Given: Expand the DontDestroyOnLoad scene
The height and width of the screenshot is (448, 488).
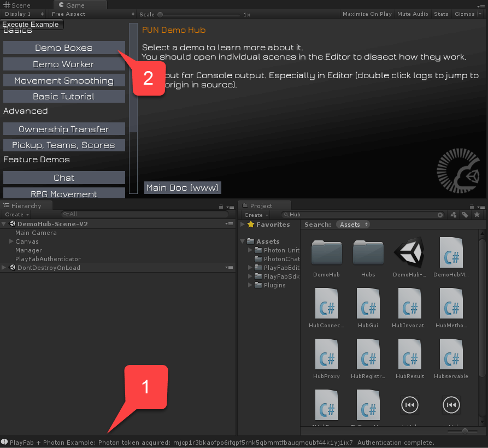Looking at the screenshot, I should (4, 267).
